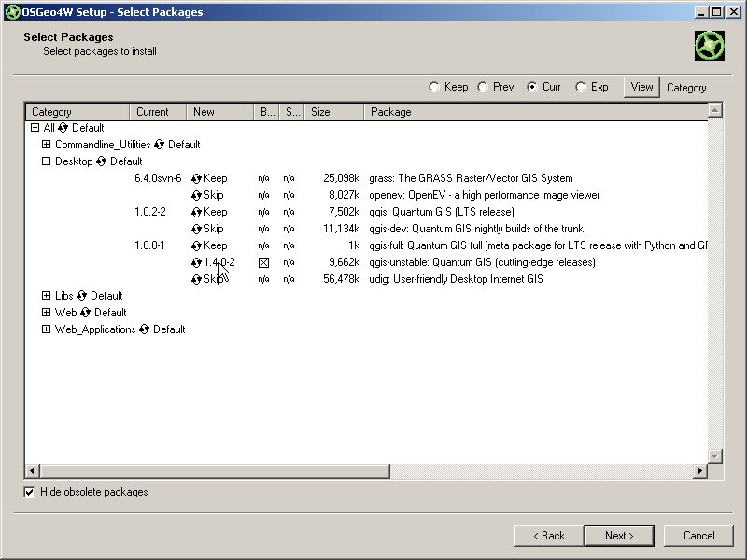Click the Size column header
The image size is (747, 560).
click(334, 112)
